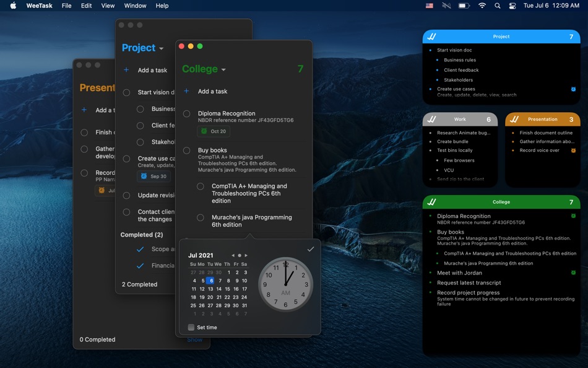Click the Oct 20 due date button
588x368 pixels.
[214, 131]
